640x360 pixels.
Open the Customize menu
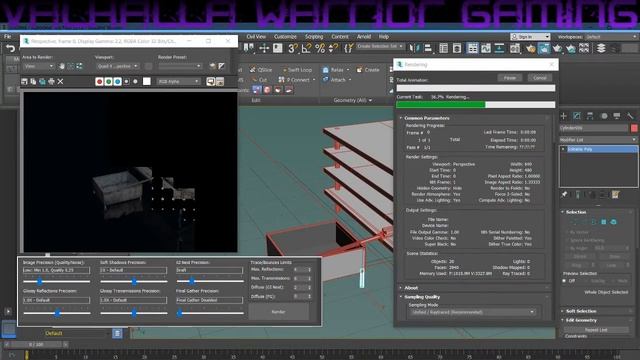tap(285, 37)
